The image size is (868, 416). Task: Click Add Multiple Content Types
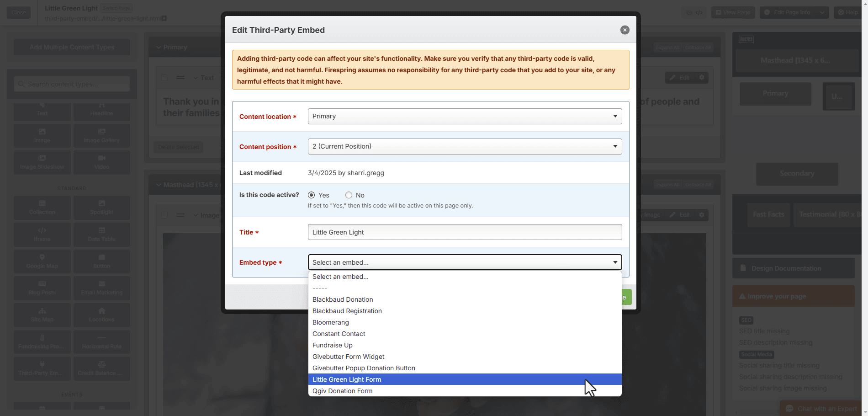tap(72, 47)
